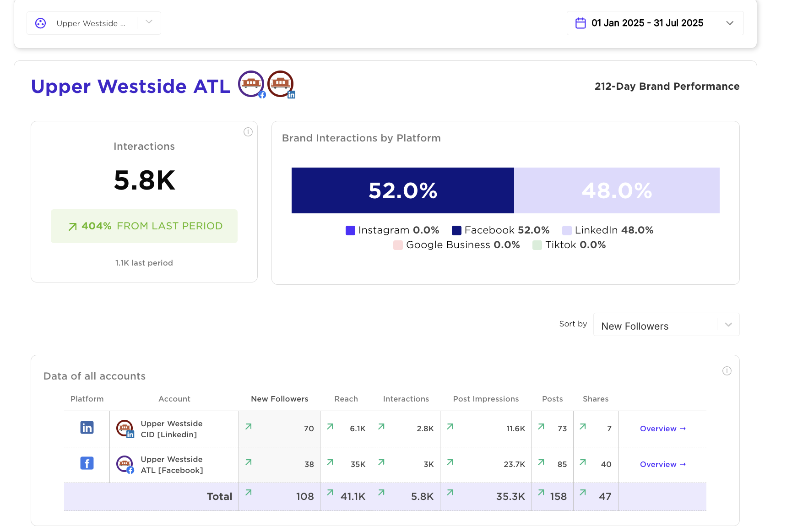This screenshot has width=792, height=532.
Task: Click Upper Westside CID LinkedIn account avatar
Action: tap(125, 429)
